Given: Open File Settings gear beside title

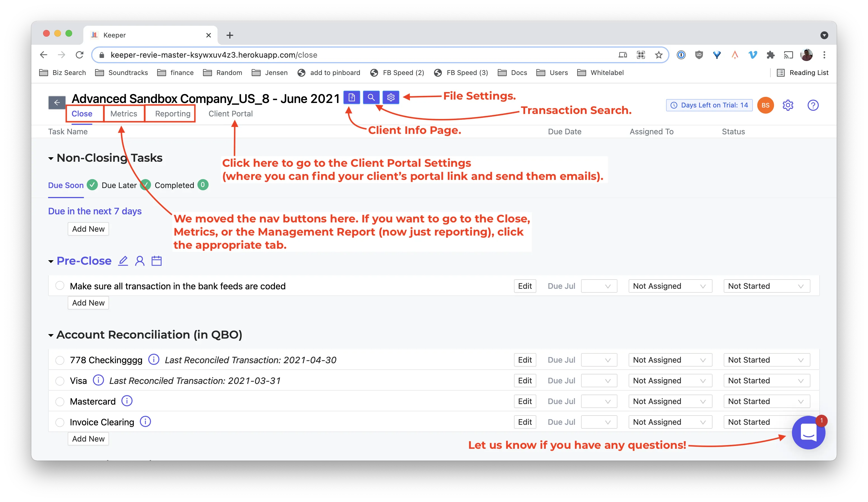Looking at the screenshot, I should click(391, 98).
